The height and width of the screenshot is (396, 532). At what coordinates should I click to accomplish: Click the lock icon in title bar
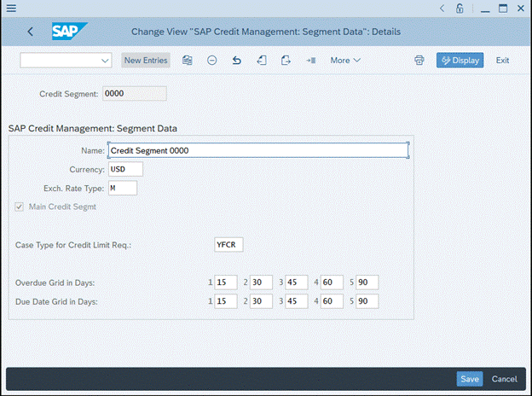tap(460, 8)
